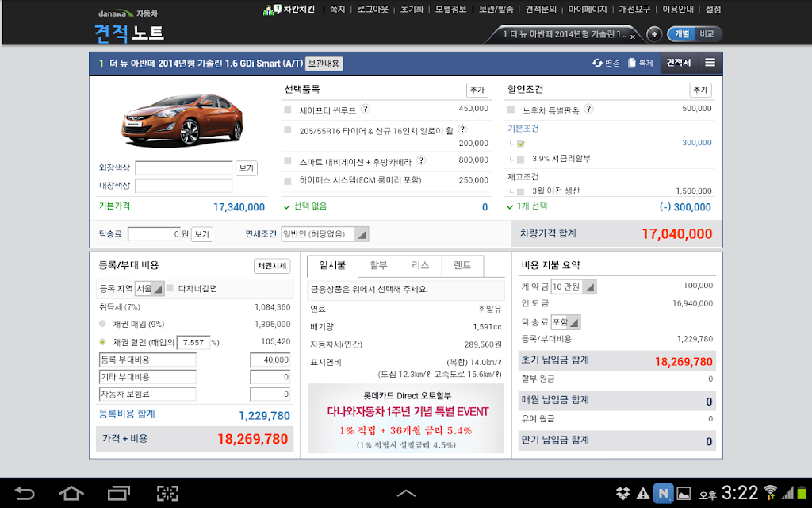Click 탁송료 amount input field
The image size is (812, 508).
(x=154, y=234)
